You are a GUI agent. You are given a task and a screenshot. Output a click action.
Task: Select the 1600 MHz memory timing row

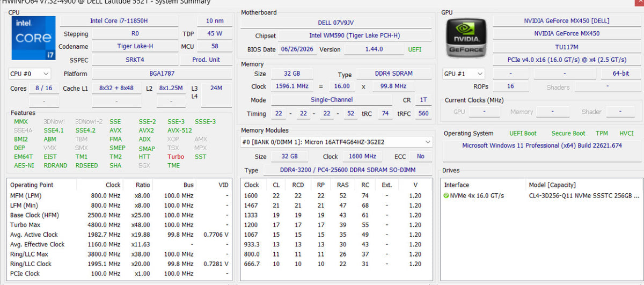(x=336, y=196)
